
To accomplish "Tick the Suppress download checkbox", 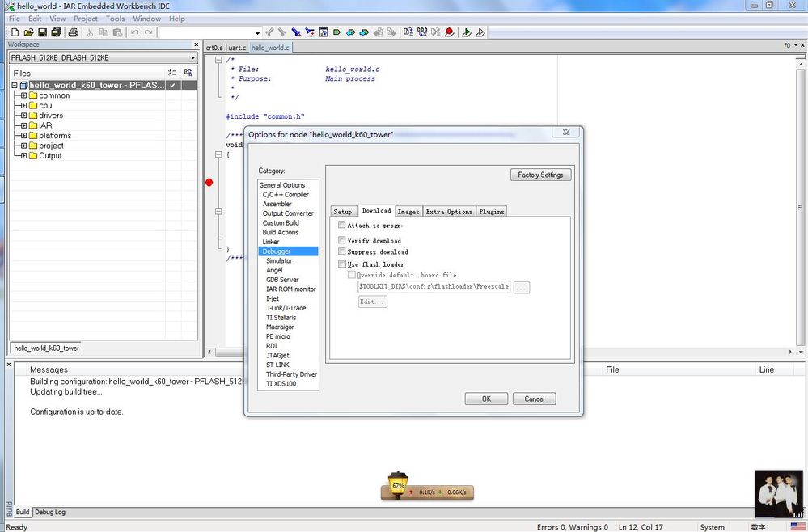I will 341,251.
